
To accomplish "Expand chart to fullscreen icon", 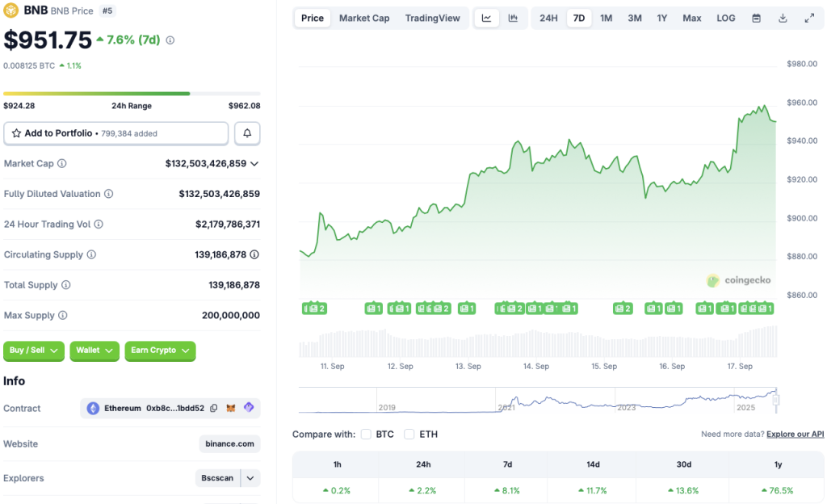I will [809, 18].
